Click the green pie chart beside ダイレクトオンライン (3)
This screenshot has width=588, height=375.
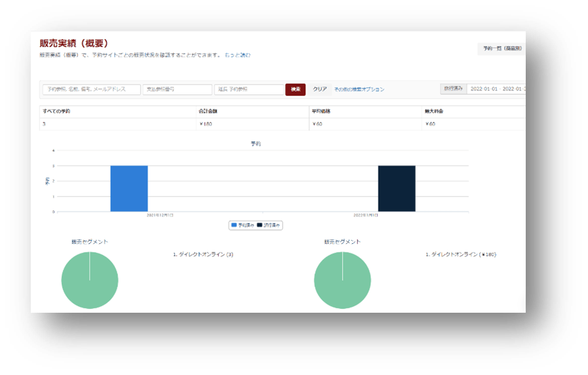tap(90, 280)
